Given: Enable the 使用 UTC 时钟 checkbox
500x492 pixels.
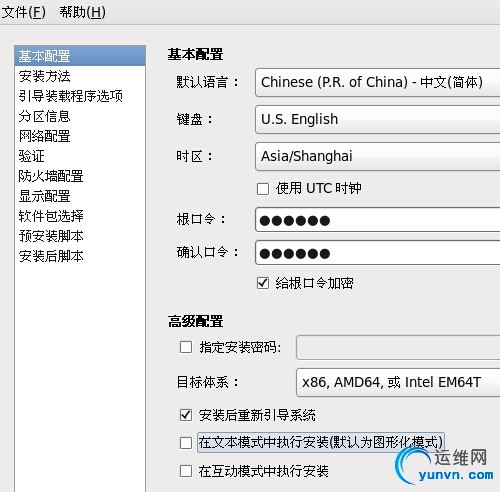Looking at the screenshot, I should tap(263, 189).
